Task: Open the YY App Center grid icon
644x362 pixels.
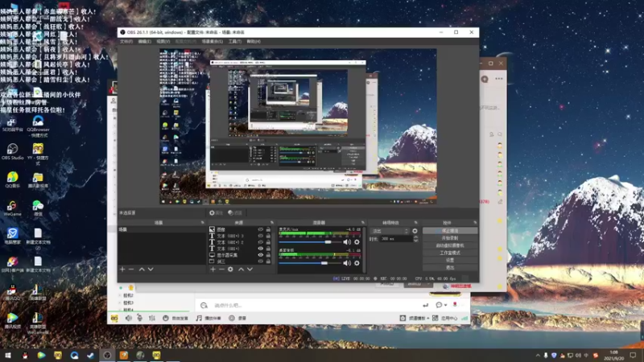Action: pos(436,318)
